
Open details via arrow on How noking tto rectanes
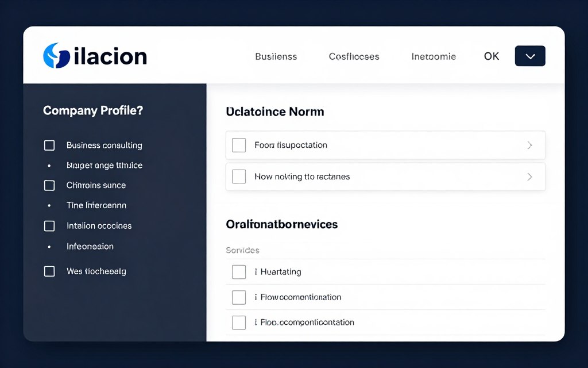click(x=529, y=177)
